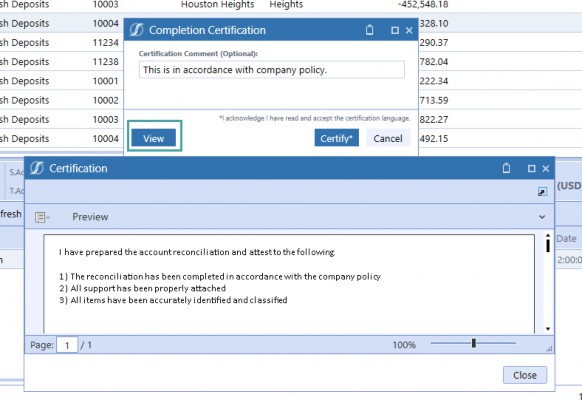Open the document options icon beside Preview
This screenshot has height=400, width=582.
[x=42, y=217]
